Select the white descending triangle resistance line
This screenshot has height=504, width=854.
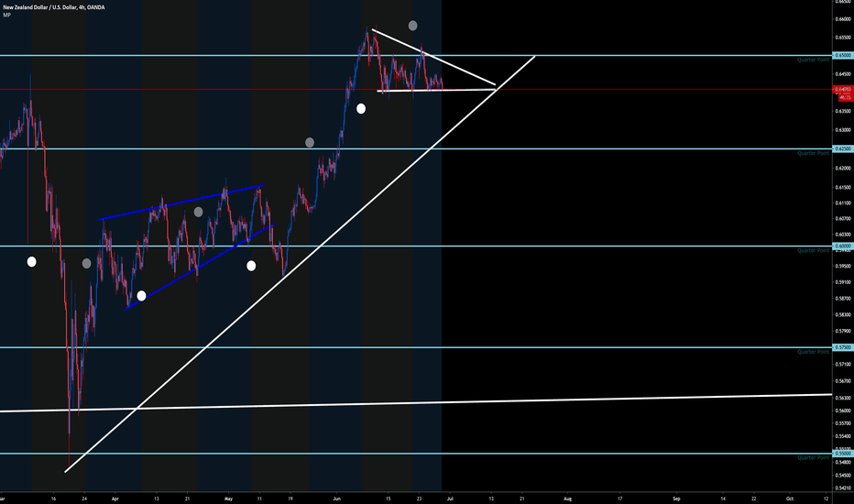[433, 57]
